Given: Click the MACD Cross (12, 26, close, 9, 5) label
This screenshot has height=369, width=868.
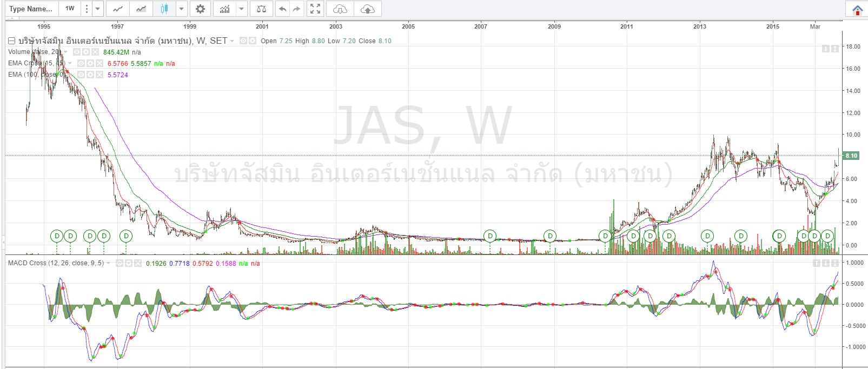Looking at the screenshot, I should tap(56, 263).
